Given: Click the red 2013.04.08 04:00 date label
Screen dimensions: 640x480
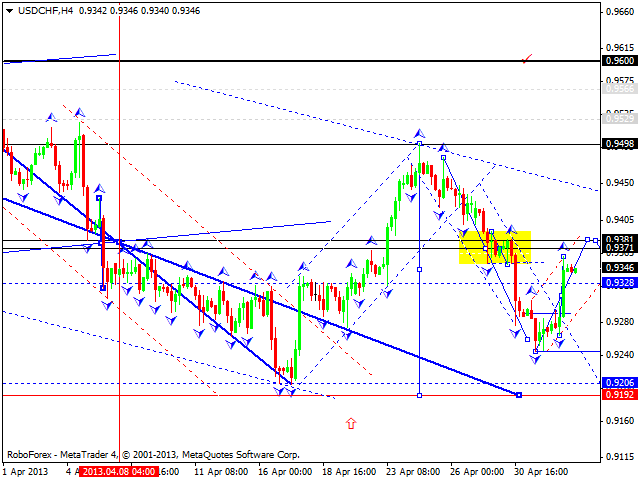Looking at the screenshot, I should (x=116, y=471).
